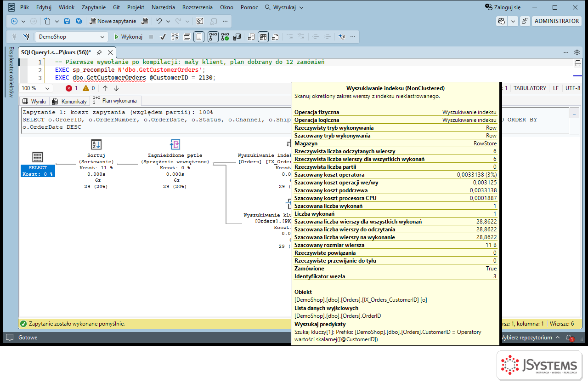Image resolution: width=588 pixels, height=384 pixels.
Task: Open the Narzędzia menu
Action: (x=163, y=7)
